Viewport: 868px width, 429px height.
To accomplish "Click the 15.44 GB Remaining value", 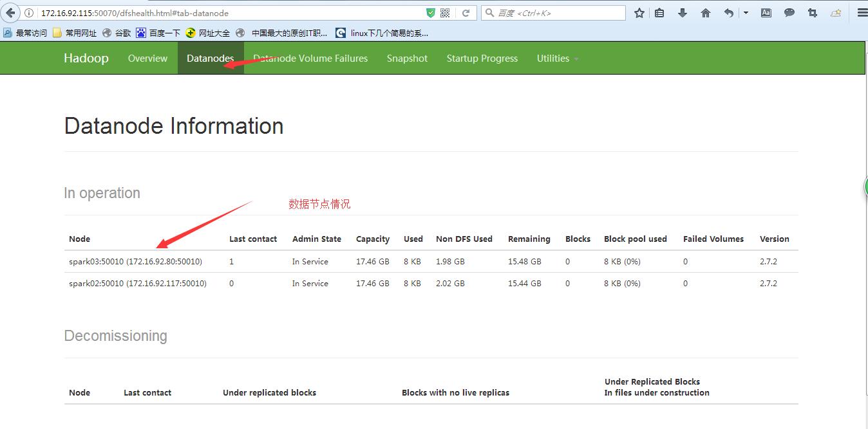I will click(525, 284).
